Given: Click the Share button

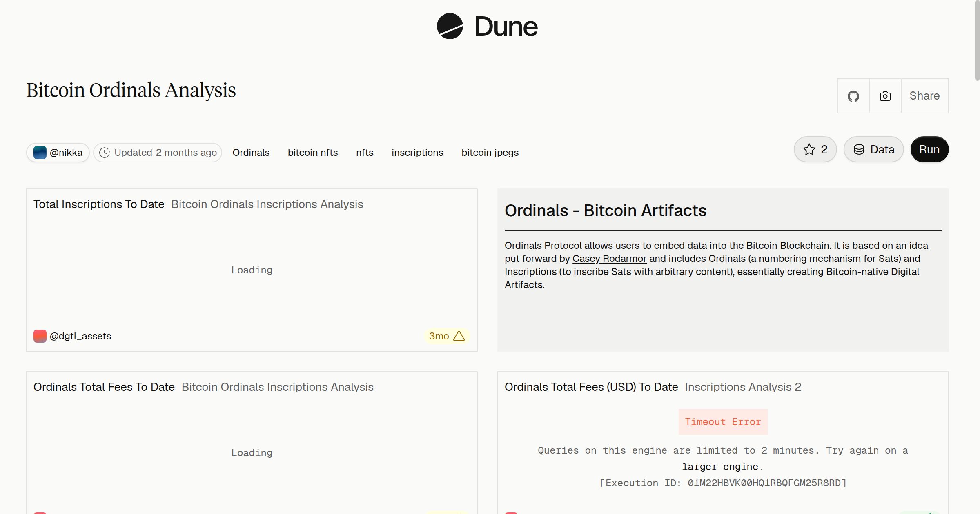Looking at the screenshot, I should (x=924, y=96).
